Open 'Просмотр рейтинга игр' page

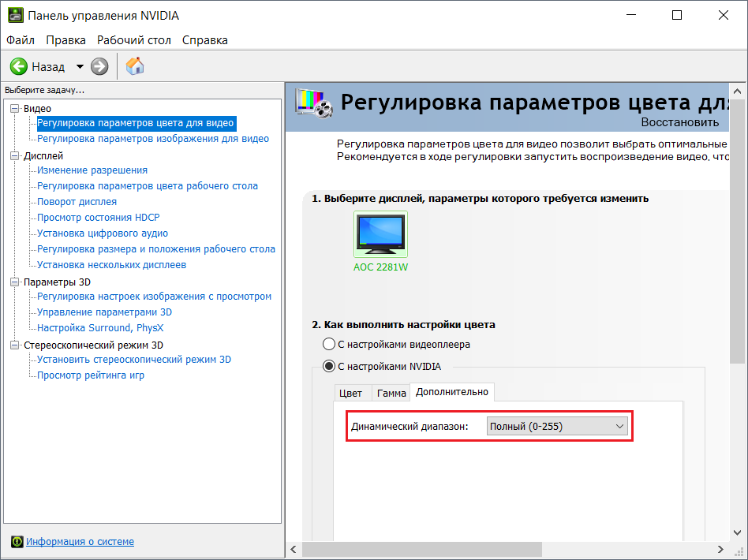pyautogui.click(x=91, y=375)
